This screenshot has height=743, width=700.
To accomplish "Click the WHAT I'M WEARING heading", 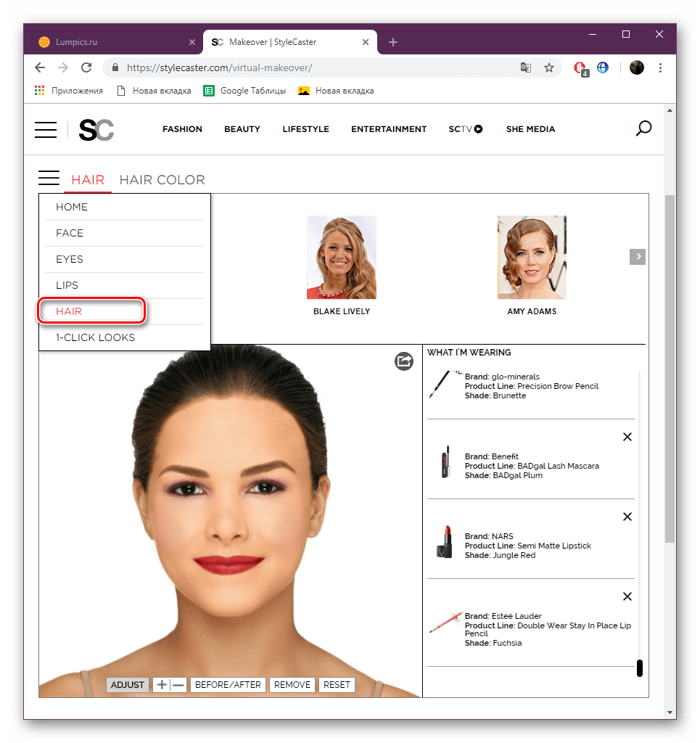I will coord(469,353).
